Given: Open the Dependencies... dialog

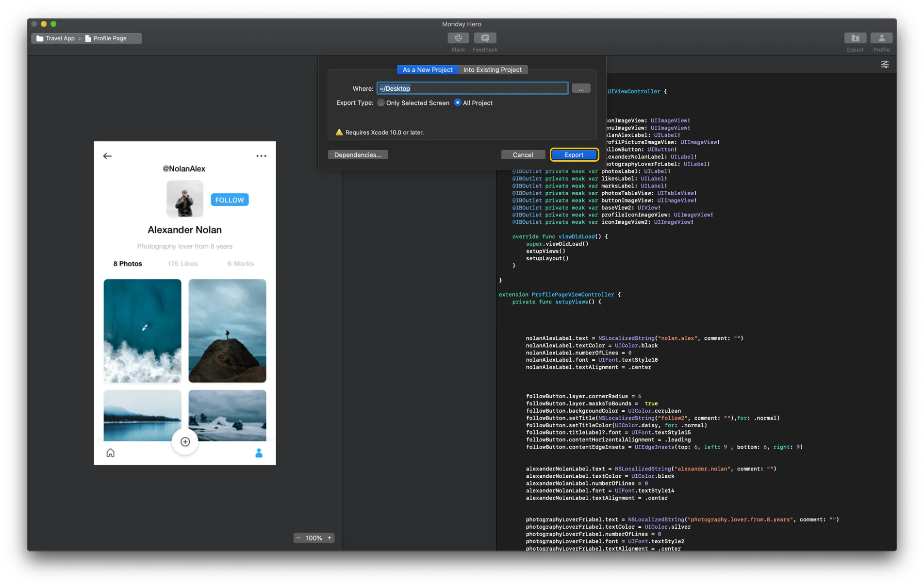Looking at the screenshot, I should click(x=358, y=155).
